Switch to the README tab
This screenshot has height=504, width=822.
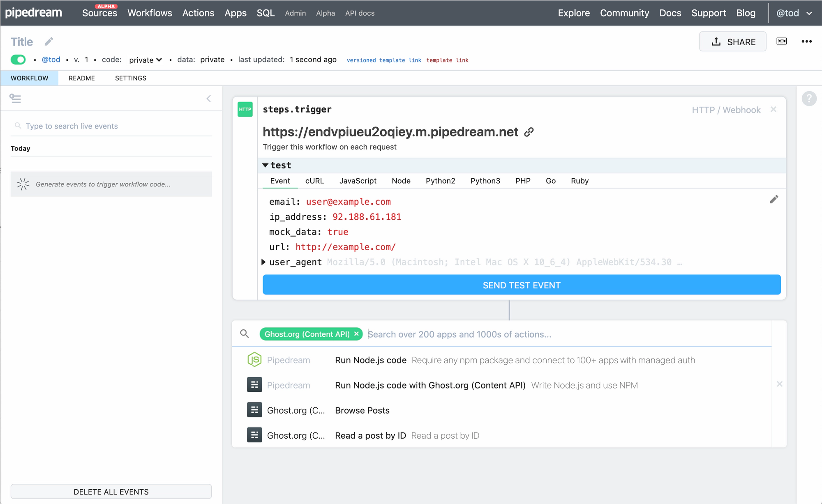pos(81,78)
